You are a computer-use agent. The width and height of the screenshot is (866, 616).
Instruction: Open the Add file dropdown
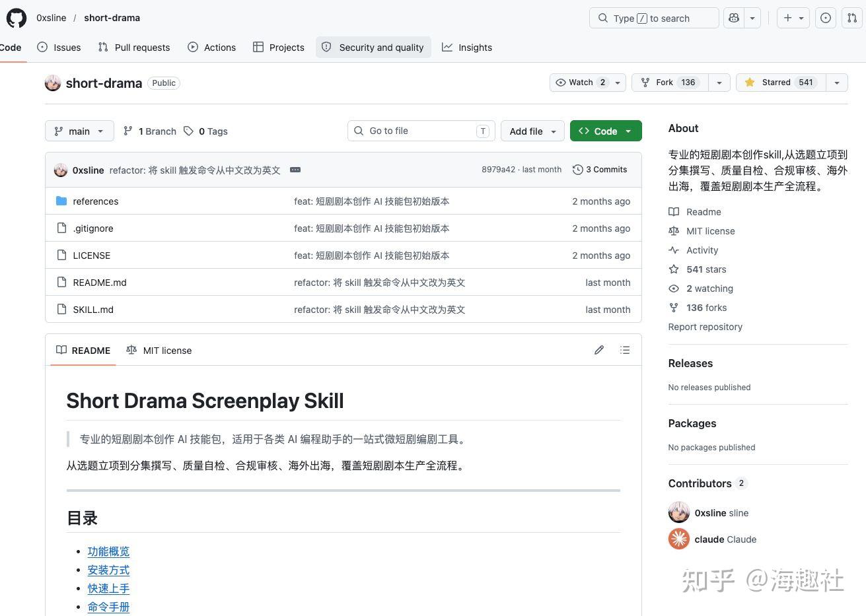coord(532,131)
